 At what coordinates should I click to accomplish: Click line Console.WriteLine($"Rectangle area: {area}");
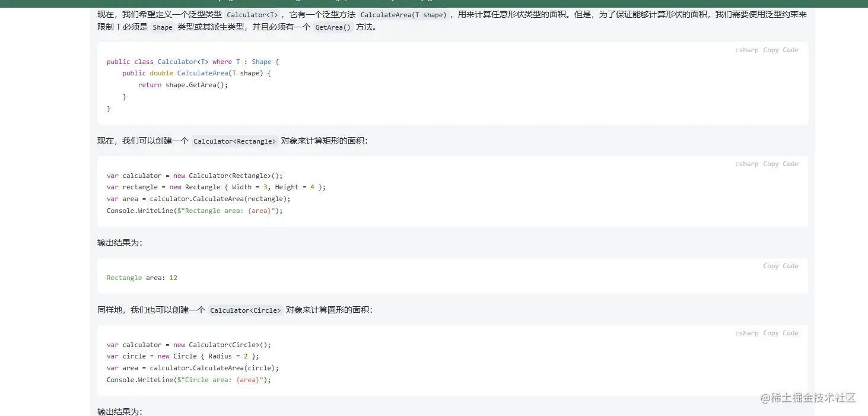[x=195, y=211]
